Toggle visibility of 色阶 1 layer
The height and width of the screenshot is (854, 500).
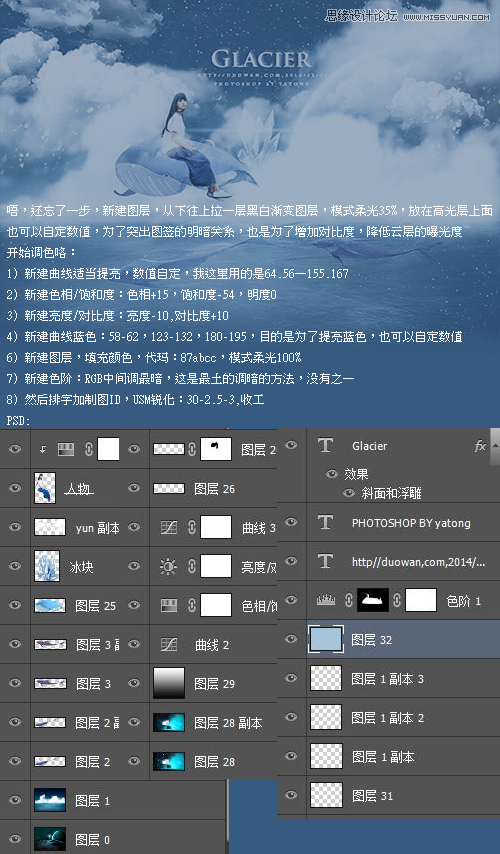pos(291,600)
